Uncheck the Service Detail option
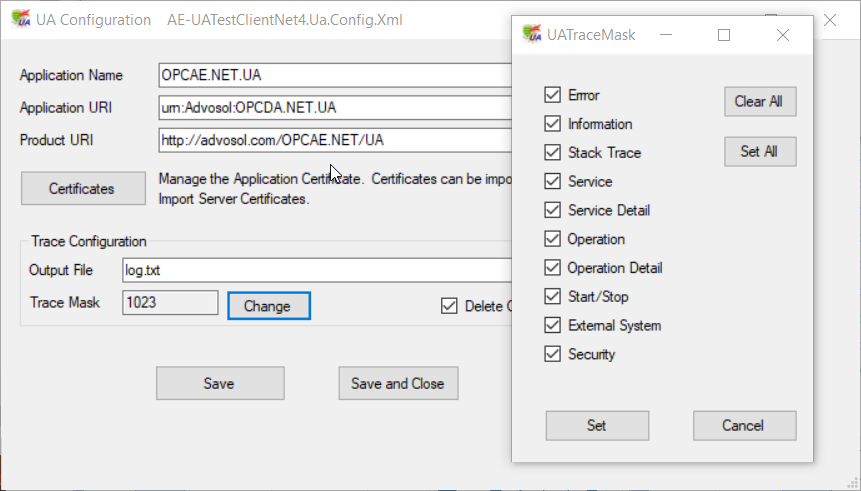 coord(551,210)
